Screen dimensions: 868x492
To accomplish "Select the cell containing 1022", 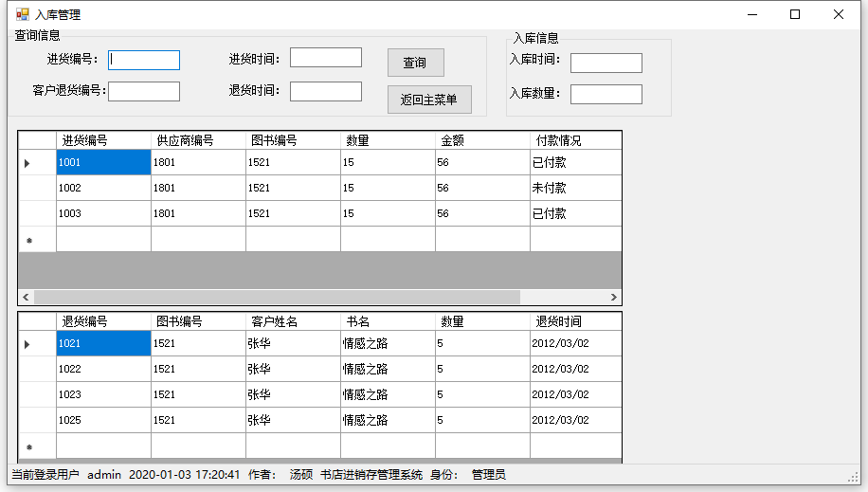I will [x=103, y=369].
